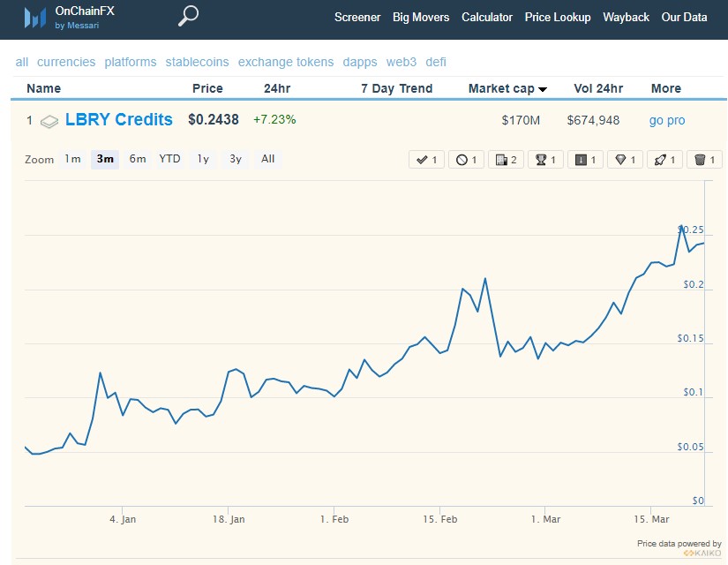Screen dimensions: 728x565
Task: Filter by dapps category
Action: pos(360,62)
